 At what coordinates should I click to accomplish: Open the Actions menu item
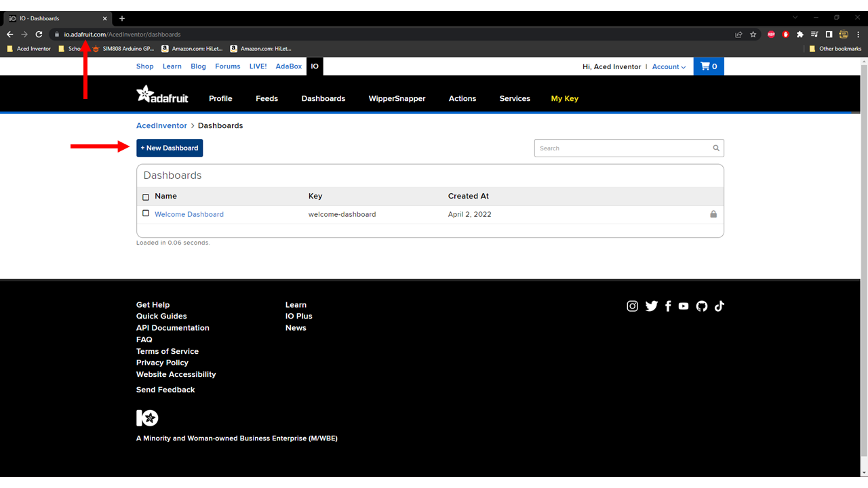click(x=462, y=98)
